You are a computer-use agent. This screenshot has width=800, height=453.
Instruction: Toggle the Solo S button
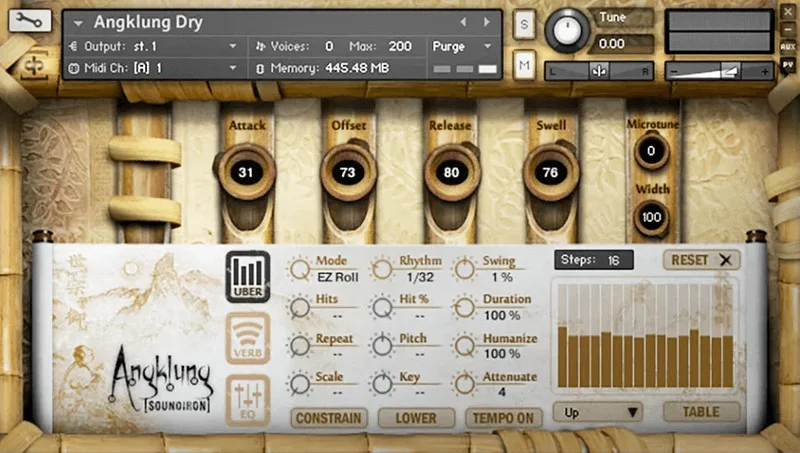tap(524, 24)
